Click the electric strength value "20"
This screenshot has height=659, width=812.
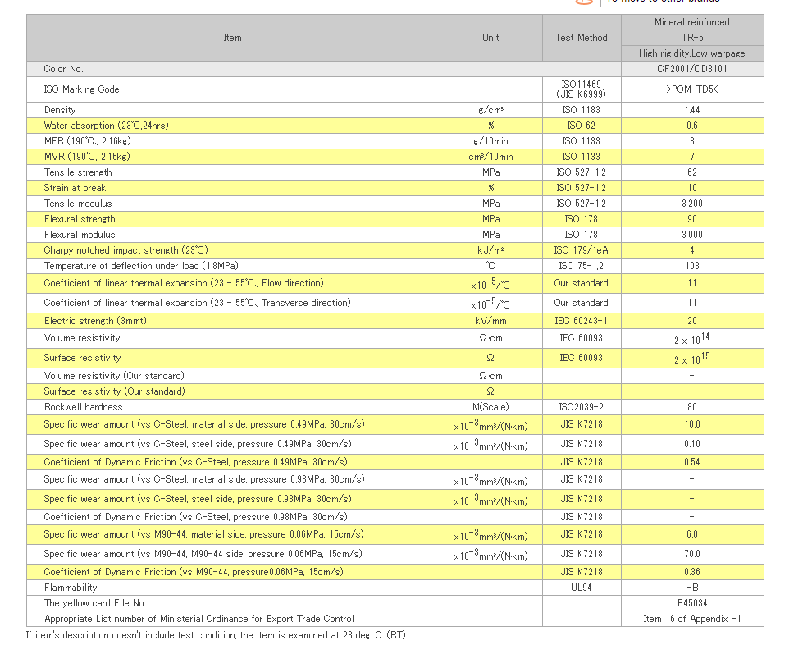click(692, 321)
